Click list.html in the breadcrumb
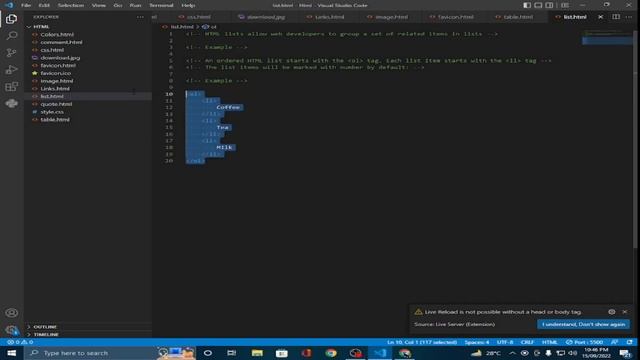Screen dimensions: 640x360 (x=182, y=27)
